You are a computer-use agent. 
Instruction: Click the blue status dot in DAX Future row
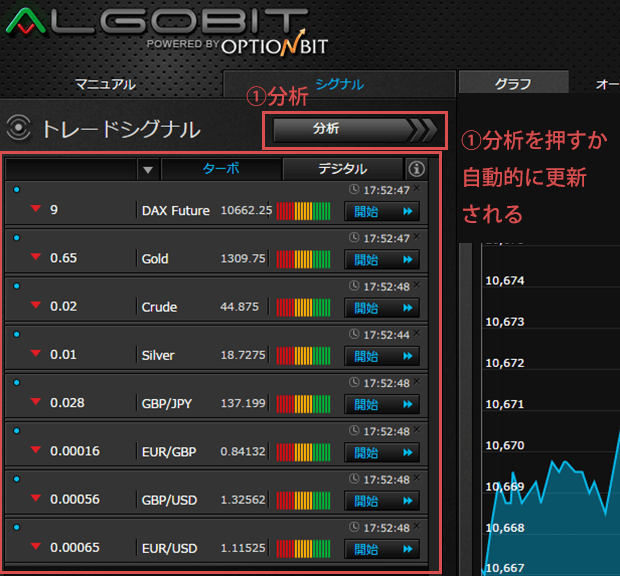(x=17, y=190)
